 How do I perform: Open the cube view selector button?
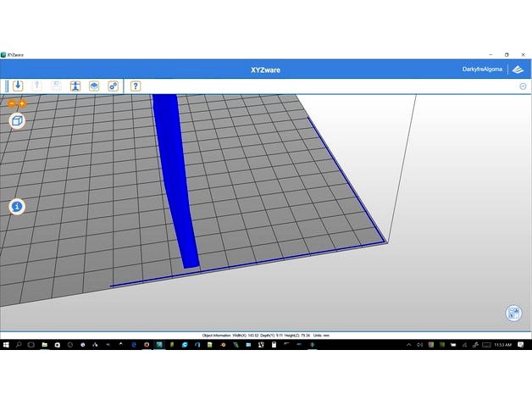(17, 121)
